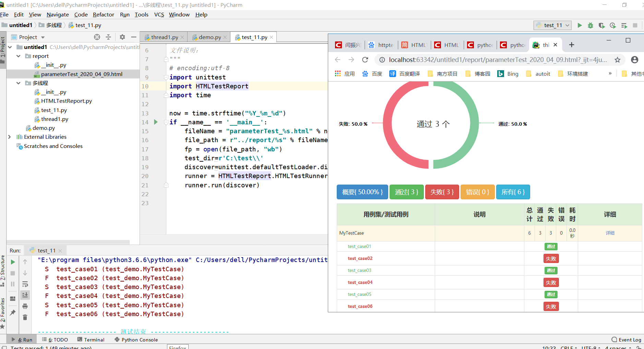Toggle soft-wrap in Run console
Viewport: 644px width, 349px height.
[25, 284]
